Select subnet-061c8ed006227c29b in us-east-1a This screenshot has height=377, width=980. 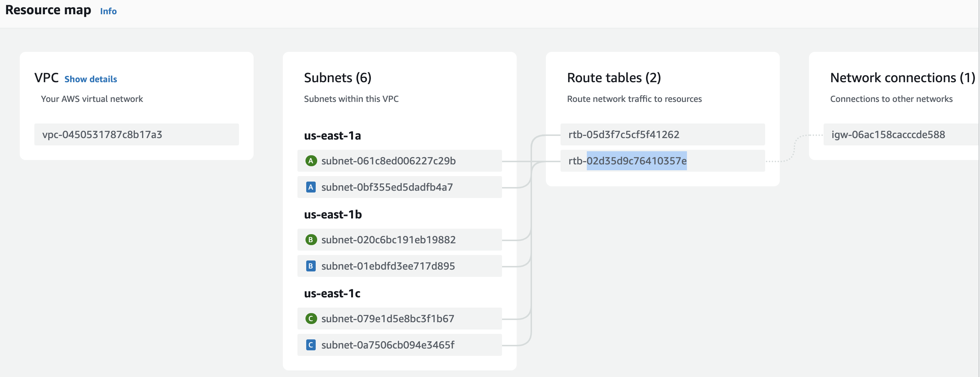pyautogui.click(x=388, y=161)
